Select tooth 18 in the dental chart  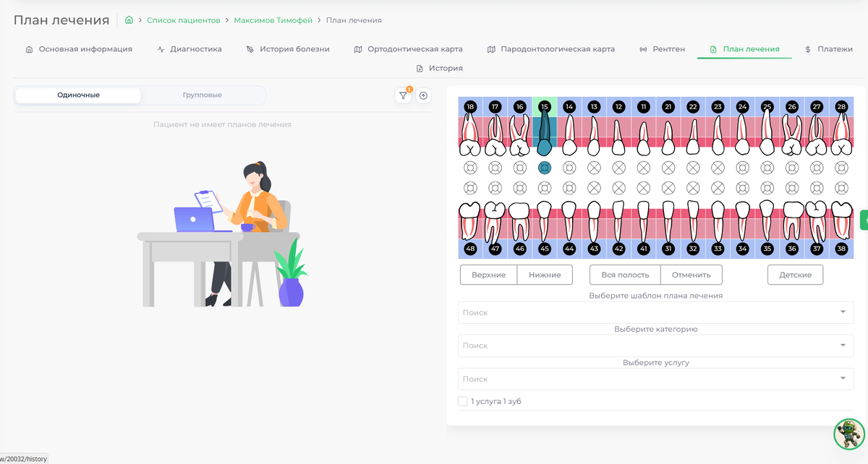pos(470,127)
